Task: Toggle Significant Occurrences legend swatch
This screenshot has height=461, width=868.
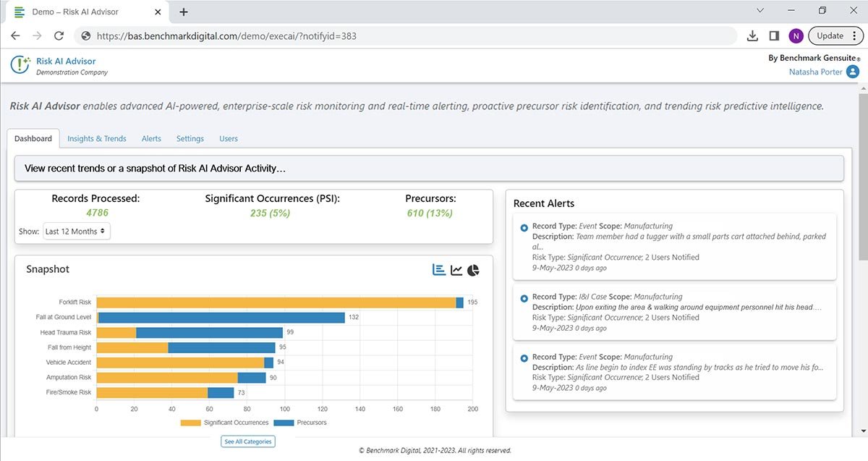Action: (x=190, y=423)
